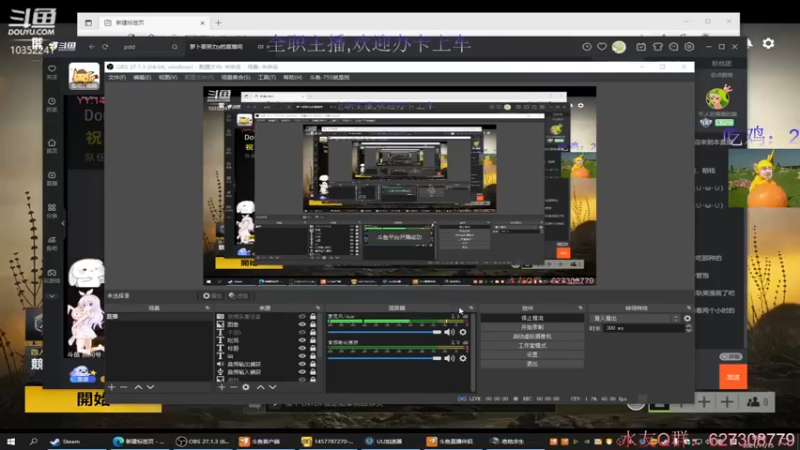Screen dimensions: 800x450
Task: Open the 视图(V) menu in OBS
Action: pos(168,78)
